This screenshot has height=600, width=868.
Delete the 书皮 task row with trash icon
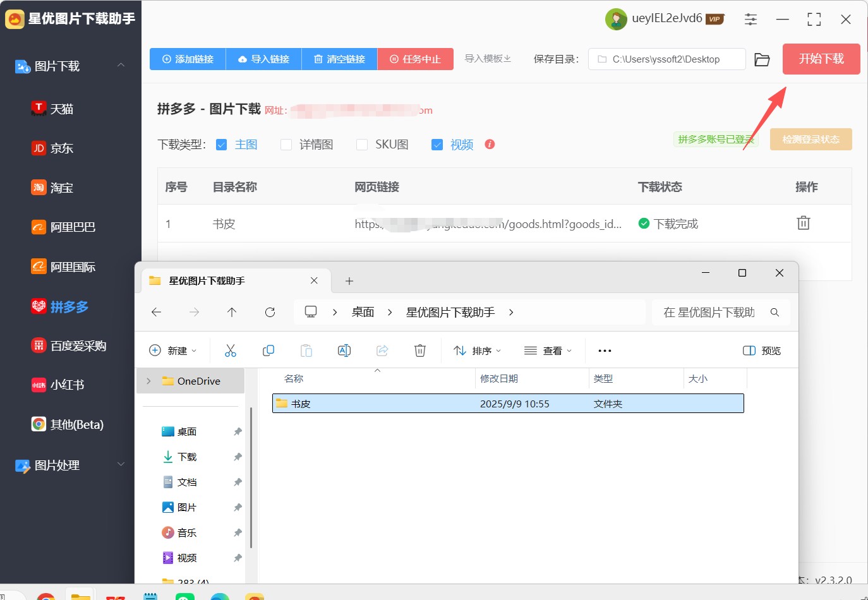(804, 223)
